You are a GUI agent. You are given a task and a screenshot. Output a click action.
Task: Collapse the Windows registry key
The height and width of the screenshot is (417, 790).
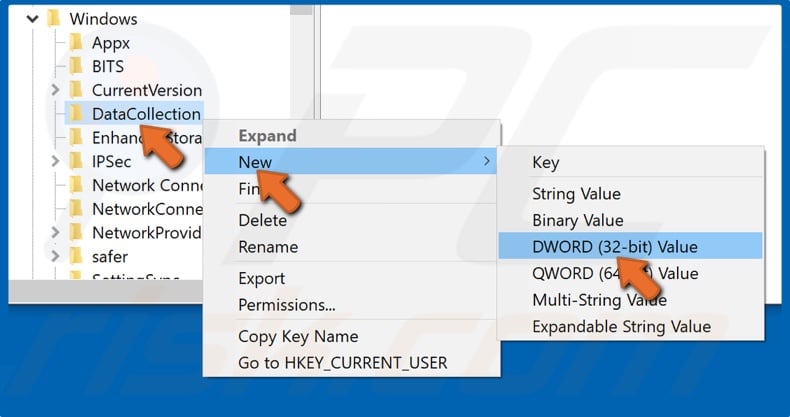point(32,19)
